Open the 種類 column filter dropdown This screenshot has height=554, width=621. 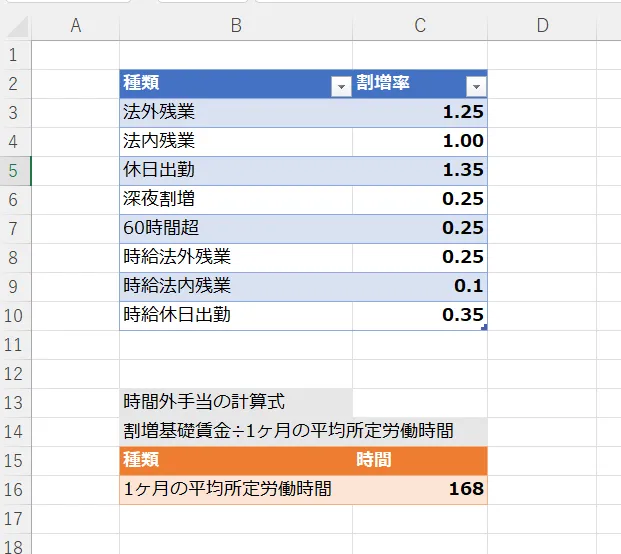pos(342,86)
